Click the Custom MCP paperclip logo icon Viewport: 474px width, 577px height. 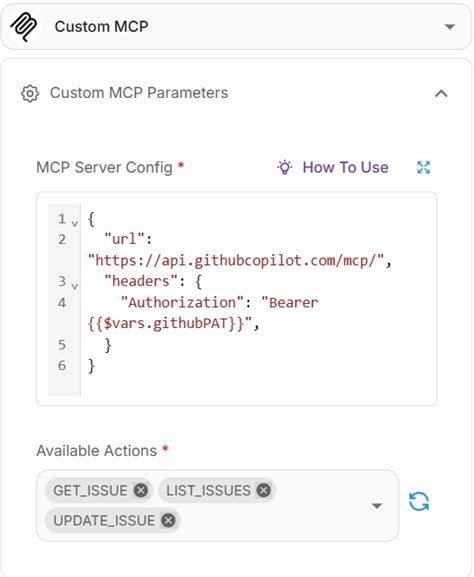24,27
